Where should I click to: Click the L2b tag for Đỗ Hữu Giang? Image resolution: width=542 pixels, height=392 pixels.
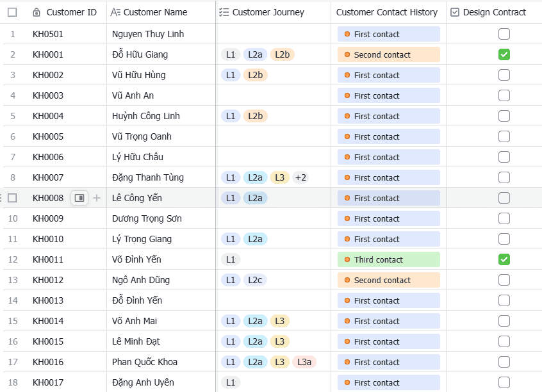pos(283,54)
